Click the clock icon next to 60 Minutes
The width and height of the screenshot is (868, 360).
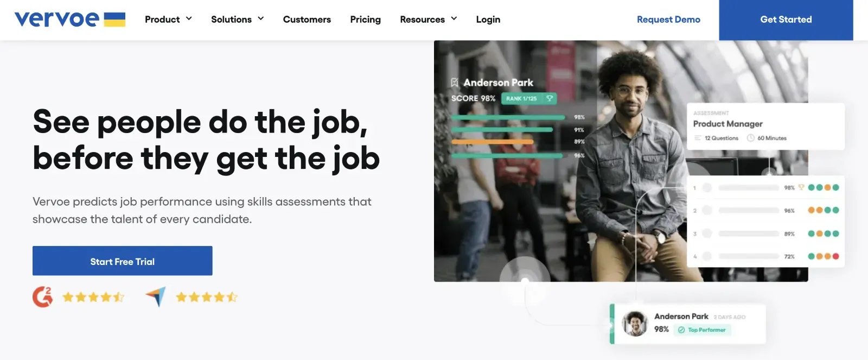751,138
